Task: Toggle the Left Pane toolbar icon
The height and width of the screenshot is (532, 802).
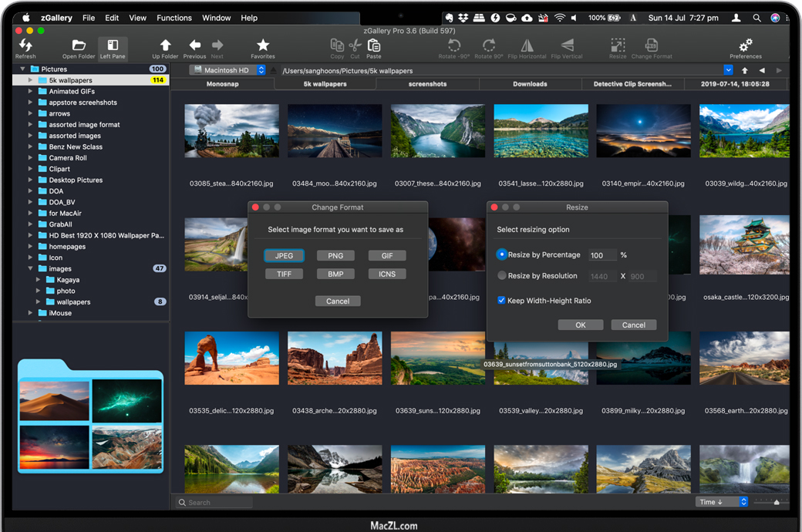Action: pyautogui.click(x=113, y=46)
